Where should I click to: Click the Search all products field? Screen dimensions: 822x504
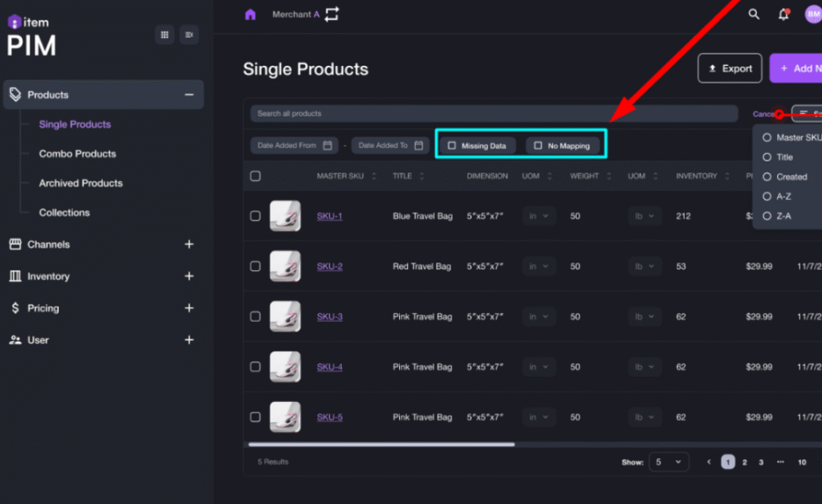(493, 114)
